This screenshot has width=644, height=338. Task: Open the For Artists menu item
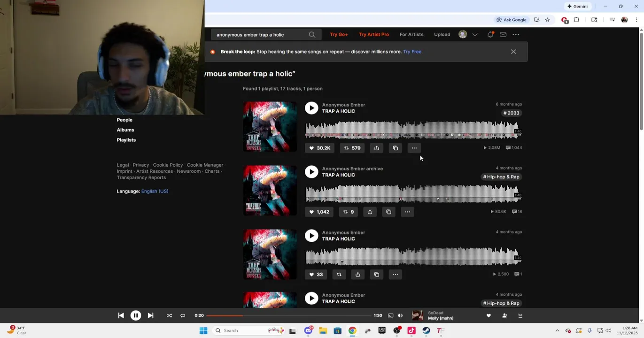[x=411, y=35]
